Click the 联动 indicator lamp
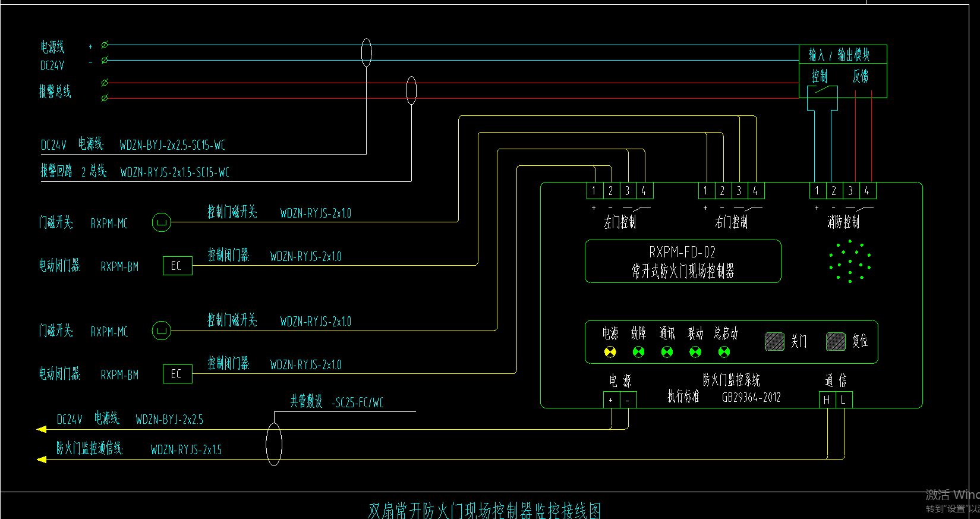 [695, 352]
